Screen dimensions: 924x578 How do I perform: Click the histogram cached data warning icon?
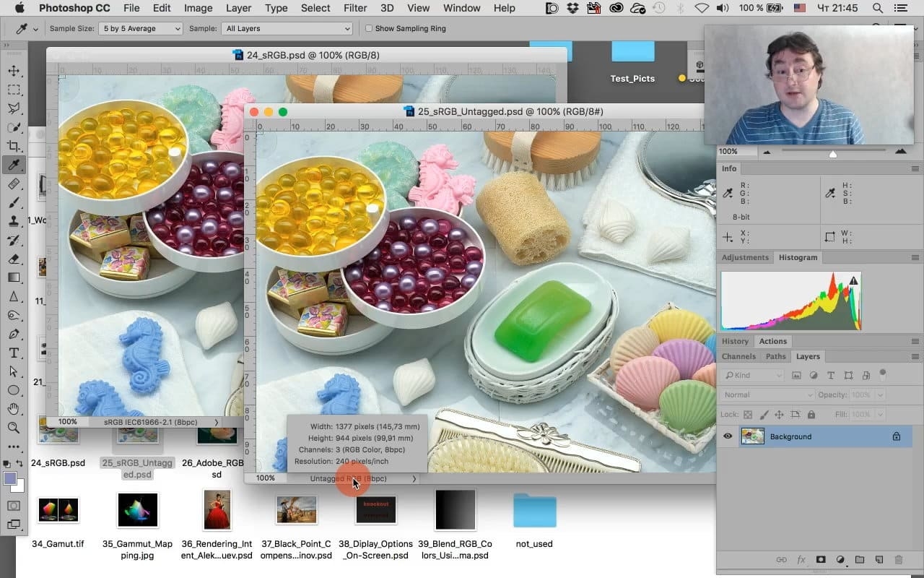click(x=854, y=280)
